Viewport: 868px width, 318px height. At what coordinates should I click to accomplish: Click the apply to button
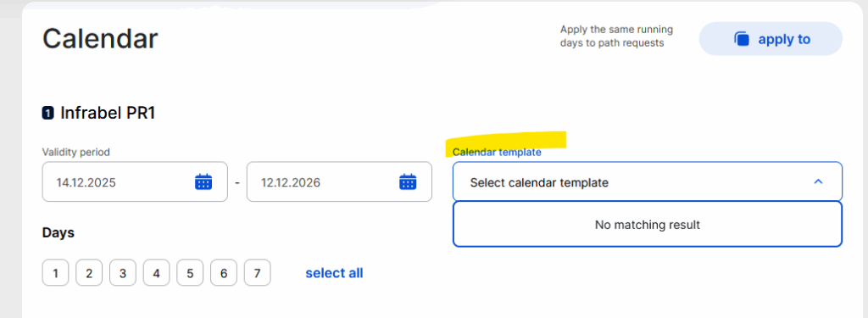(771, 39)
